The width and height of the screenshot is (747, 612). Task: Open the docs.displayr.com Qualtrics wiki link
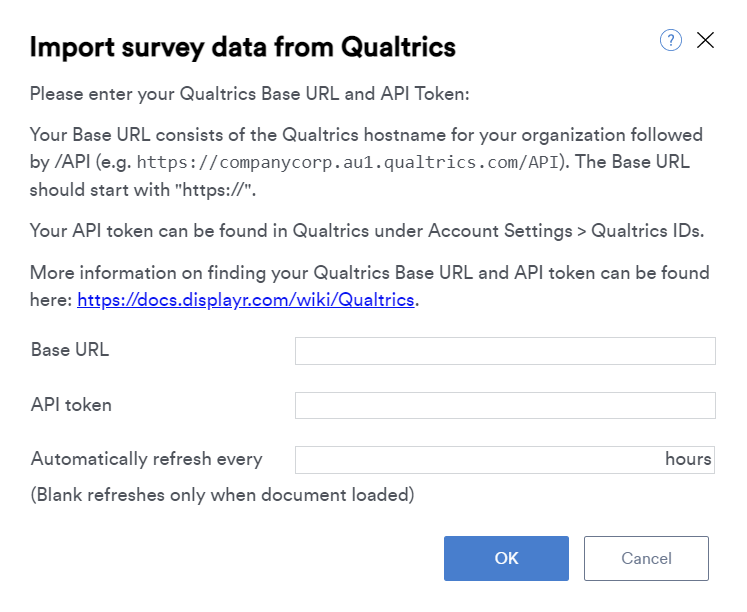click(245, 300)
